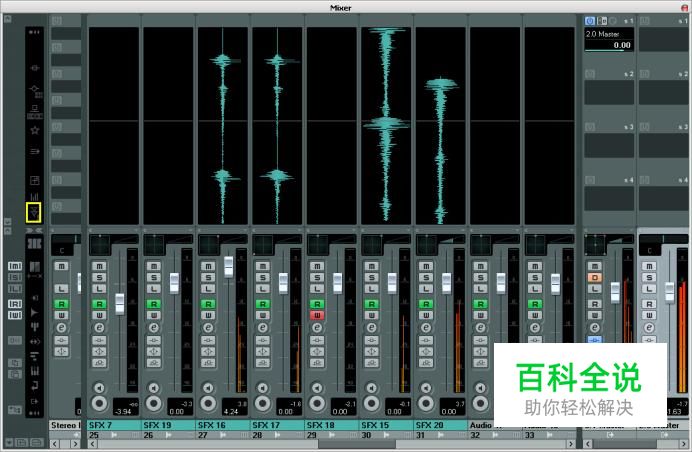
Task: Open the output arrow under SFX 16 channel 27
Action: point(223,435)
